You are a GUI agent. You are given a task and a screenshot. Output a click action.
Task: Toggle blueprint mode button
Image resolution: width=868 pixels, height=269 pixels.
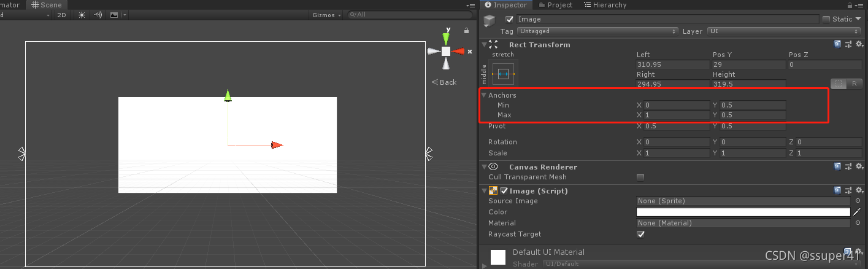click(x=838, y=84)
